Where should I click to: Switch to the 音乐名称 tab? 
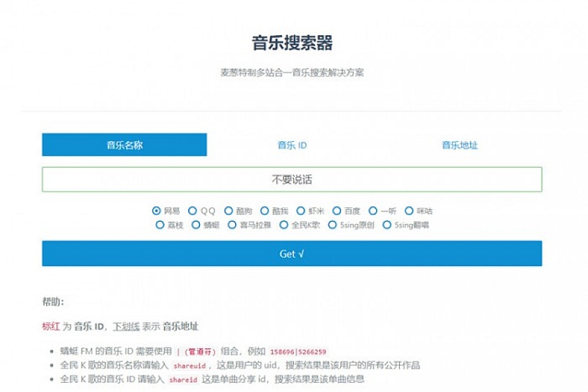[x=124, y=145]
